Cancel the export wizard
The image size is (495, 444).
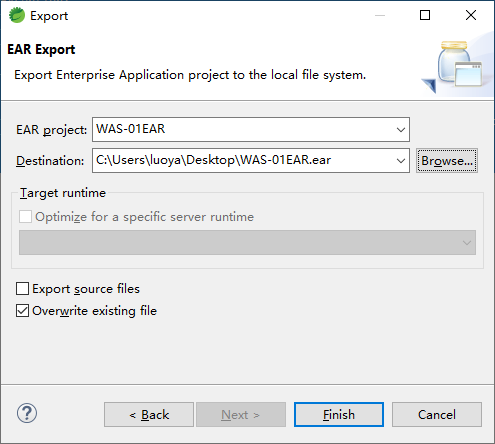pyautogui.click(x=437, y=415)
